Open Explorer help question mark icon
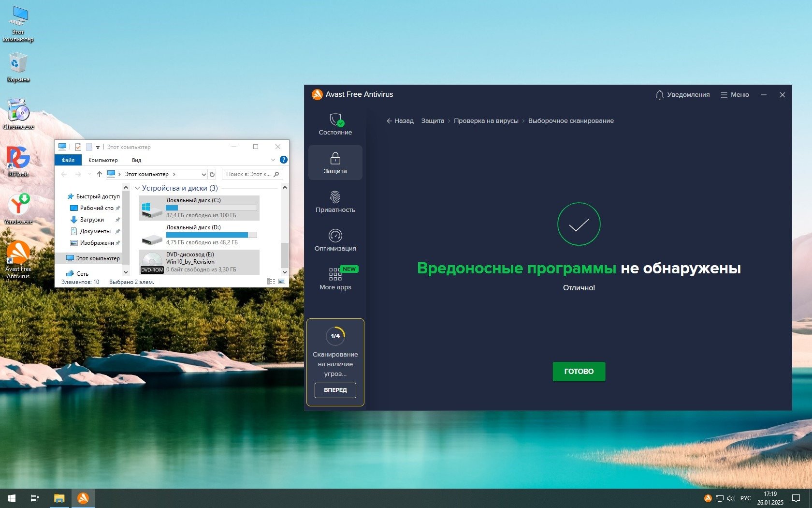The height and width of the screenshot is (508, 812). click(284, 160)
